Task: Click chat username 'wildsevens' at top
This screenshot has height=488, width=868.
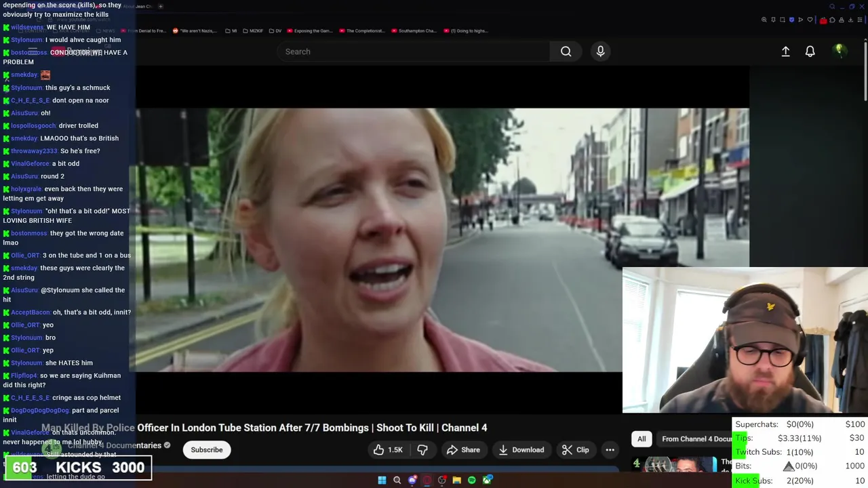Action: pos(27,27)
